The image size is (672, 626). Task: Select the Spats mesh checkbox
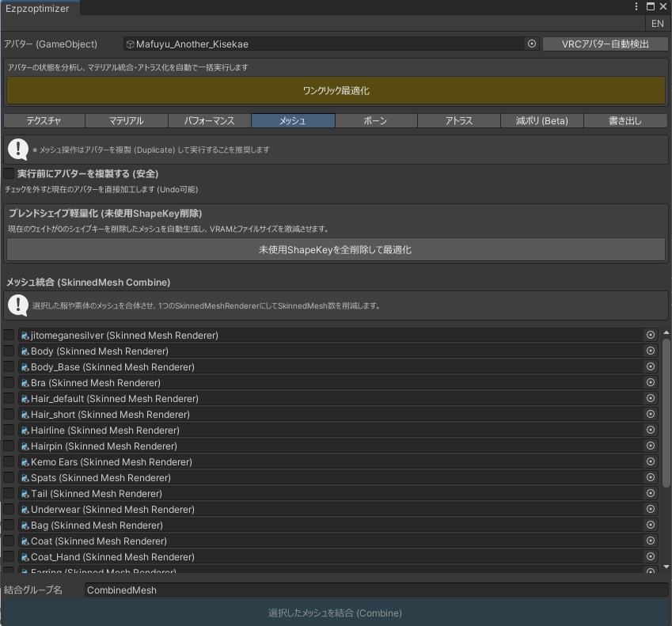pyautogui.click(x=8, y=477)
